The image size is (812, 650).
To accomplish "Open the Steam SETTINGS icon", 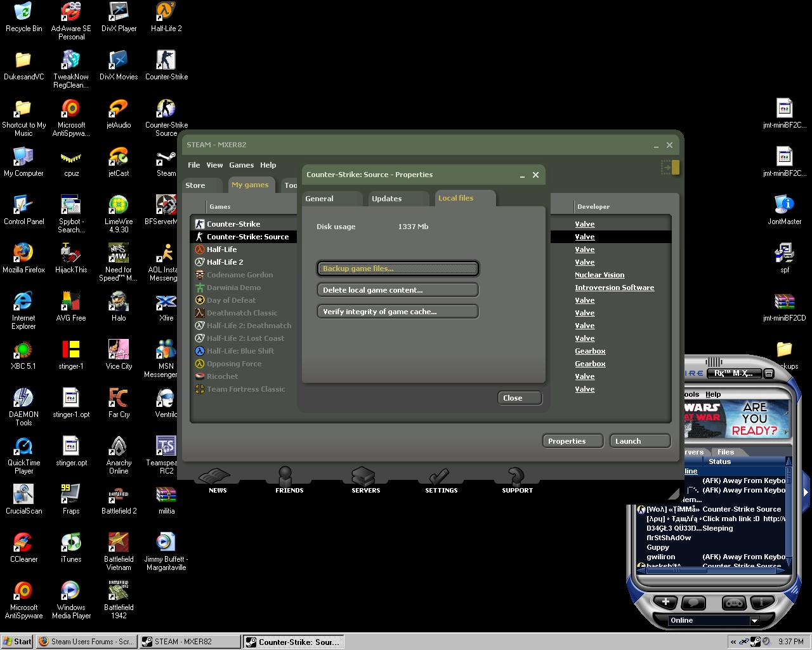I will click(441, 481).
